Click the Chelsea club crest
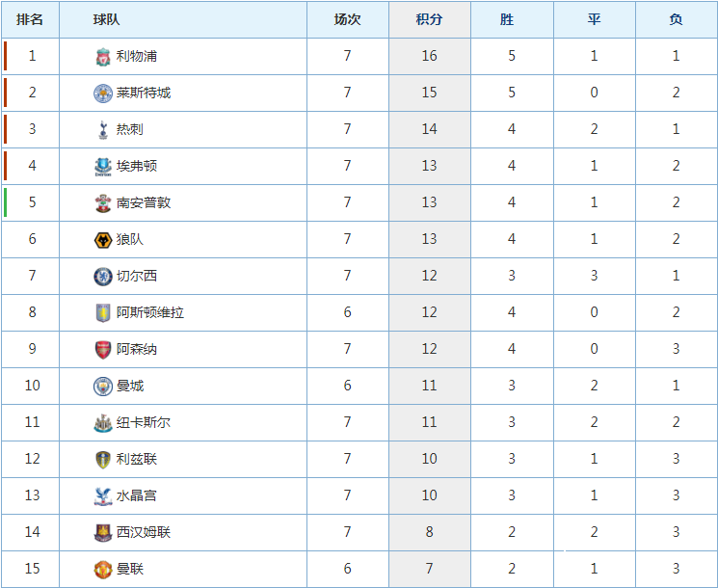The width and height of the screenshot is (718, 588). [x=103, y=277]
